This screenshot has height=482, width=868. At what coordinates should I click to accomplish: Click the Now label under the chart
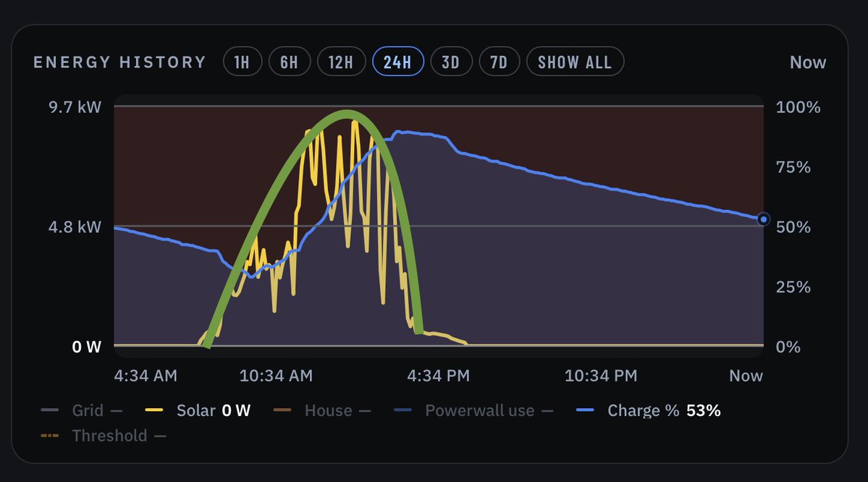[746, 376]
